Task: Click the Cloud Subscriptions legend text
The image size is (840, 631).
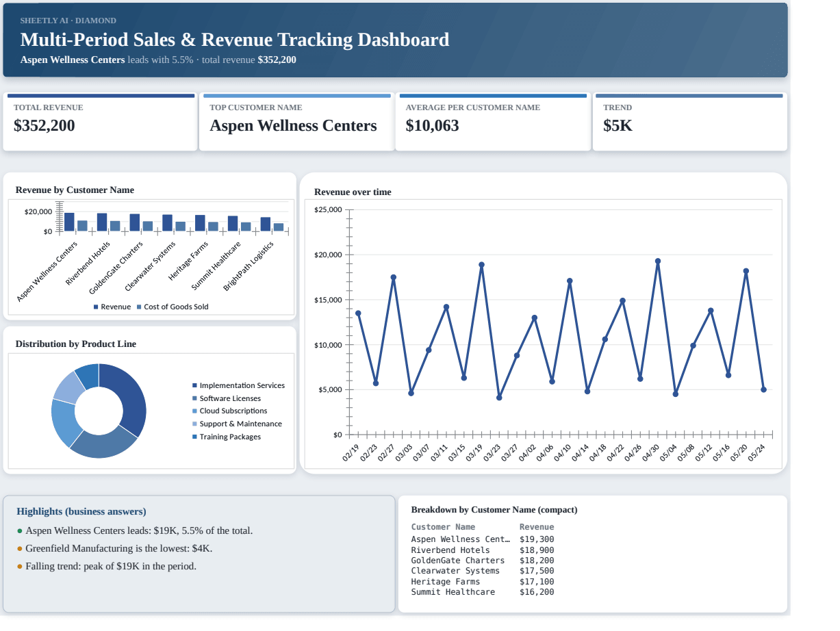Action: pyautogui.click(x=233, y=411)
